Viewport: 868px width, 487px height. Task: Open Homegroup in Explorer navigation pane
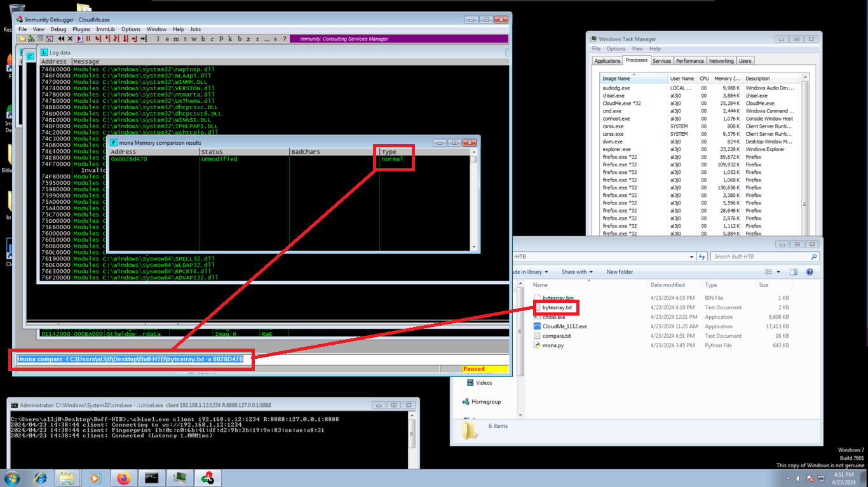coord(481,402)
